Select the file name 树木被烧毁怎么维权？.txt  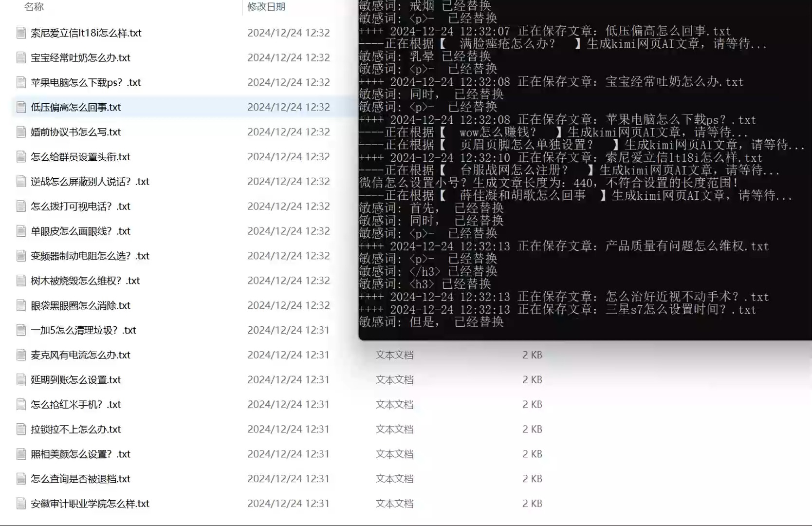[86, 281]
